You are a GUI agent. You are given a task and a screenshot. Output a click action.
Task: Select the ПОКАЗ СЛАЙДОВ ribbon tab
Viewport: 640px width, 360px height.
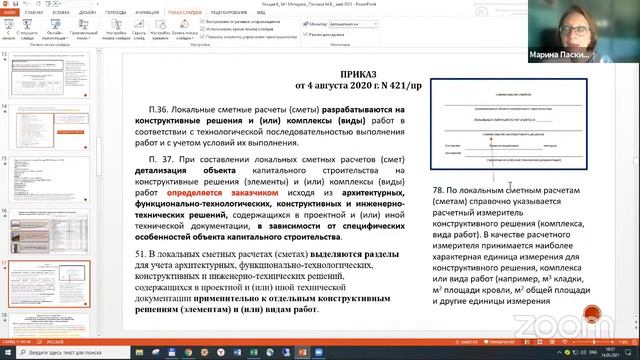coord(185,13)
